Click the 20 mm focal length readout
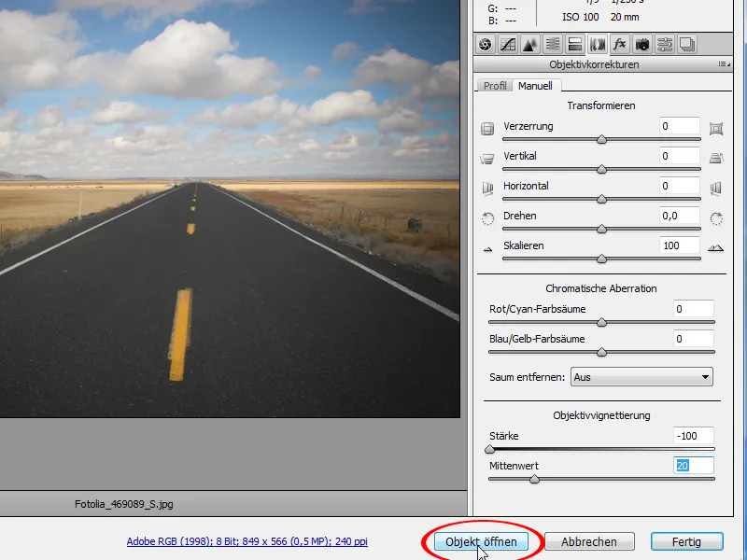 click(x=625, y=17)
